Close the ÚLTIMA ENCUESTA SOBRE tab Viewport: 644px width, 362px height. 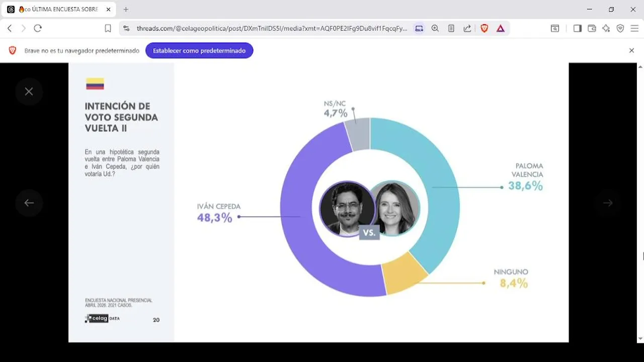click(108, 10)
